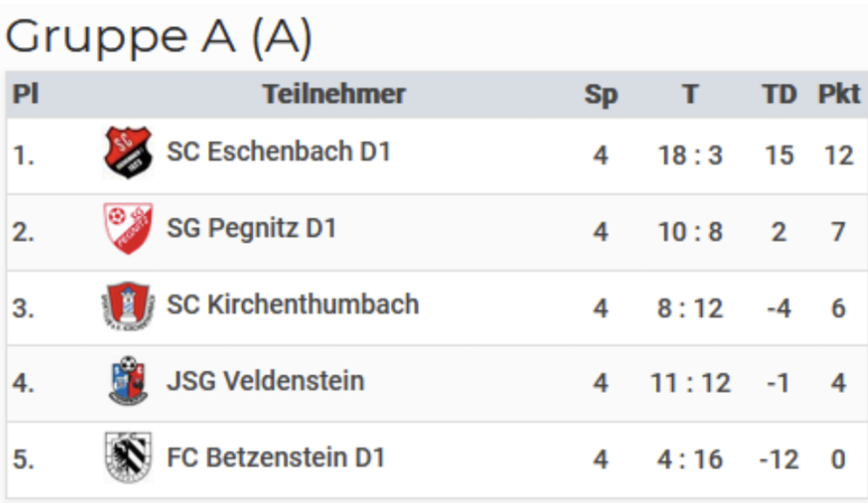Click the T goals column header

[691, 94]
